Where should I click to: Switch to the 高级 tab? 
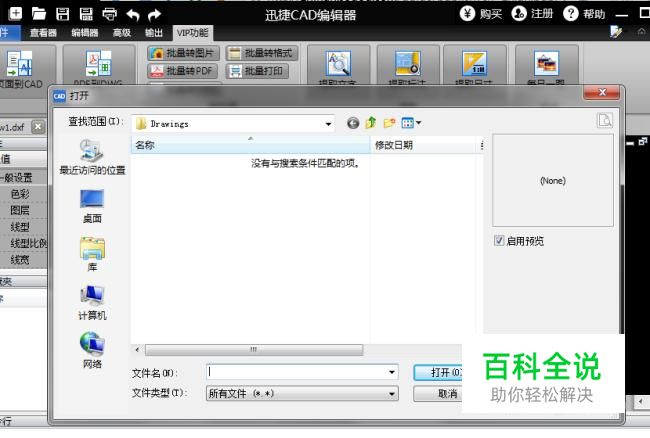(x=122, y=33)
